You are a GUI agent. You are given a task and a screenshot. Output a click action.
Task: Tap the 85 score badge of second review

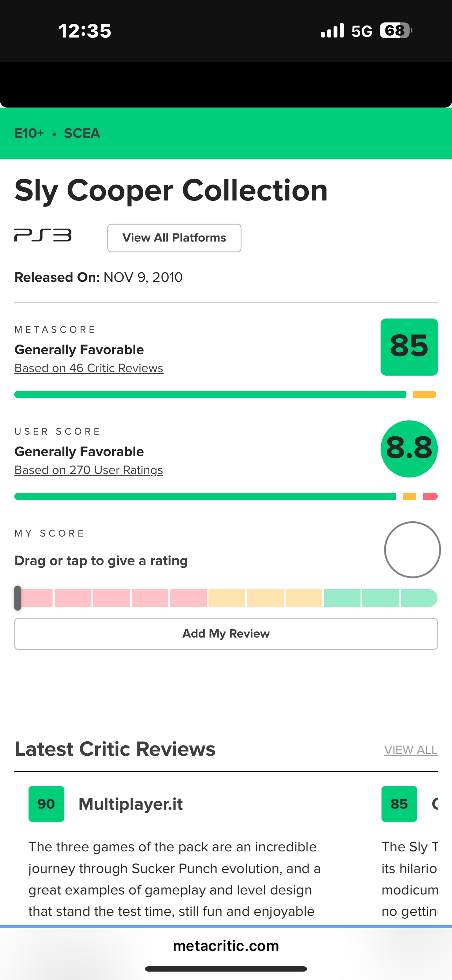pyautogui.click(x=399, y=803)
